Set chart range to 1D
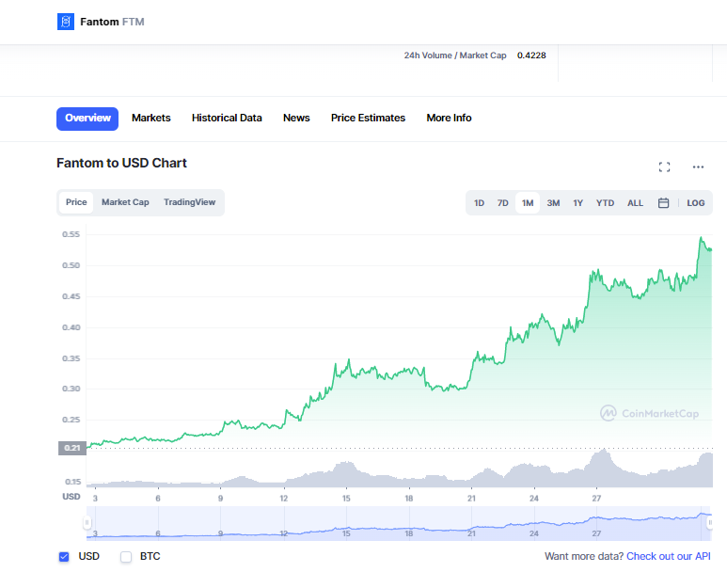Image resolution: width=727 pixels, height=588 pixels. coord(479,203)
